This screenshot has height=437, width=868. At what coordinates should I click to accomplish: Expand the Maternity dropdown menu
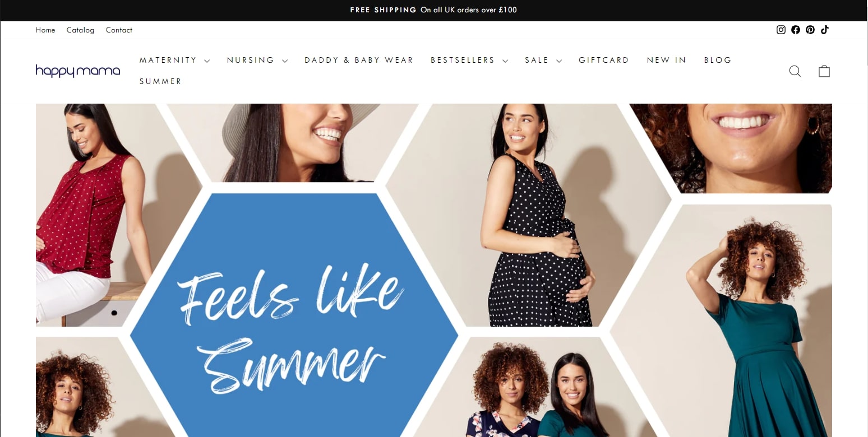pos(174,60)
